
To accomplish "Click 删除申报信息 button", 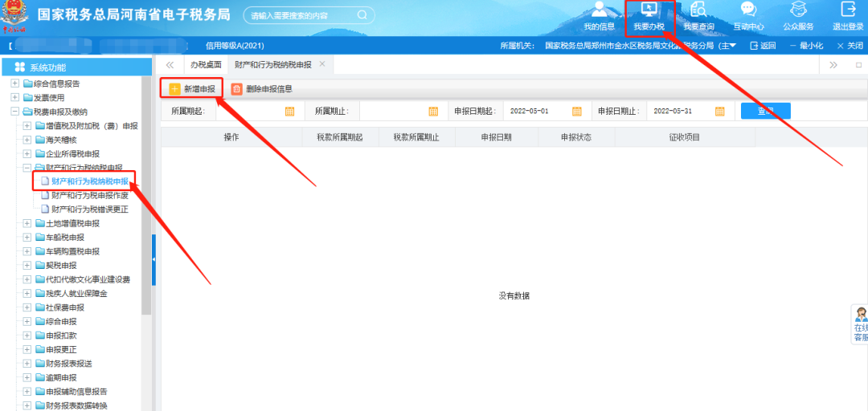I will pyautogui.click(x=262, y=89).
